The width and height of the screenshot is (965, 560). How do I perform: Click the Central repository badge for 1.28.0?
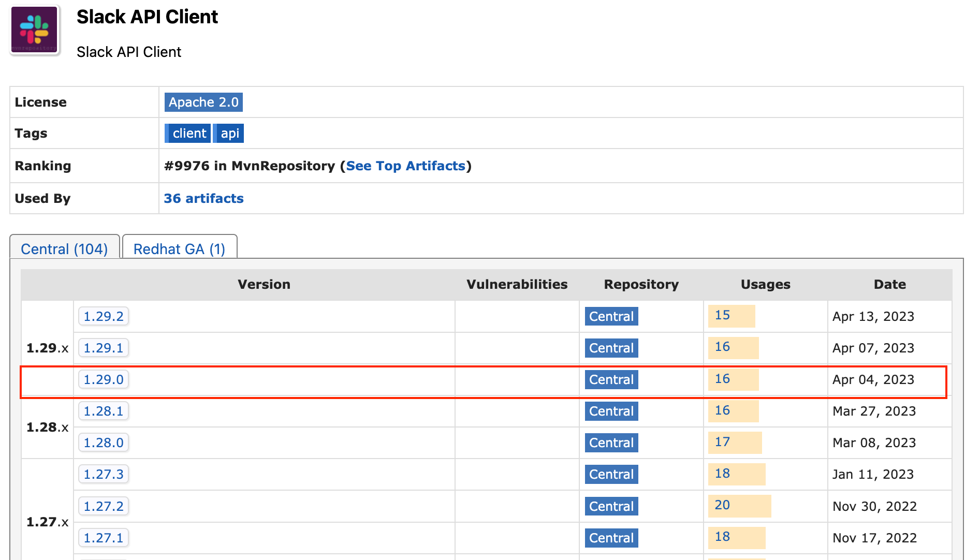click(611, 443)
